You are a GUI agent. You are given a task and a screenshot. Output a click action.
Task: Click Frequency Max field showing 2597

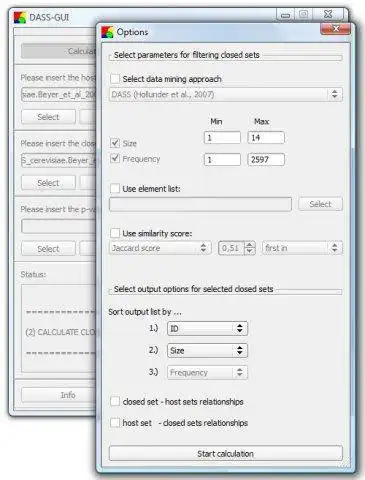[x=266, y=160]
